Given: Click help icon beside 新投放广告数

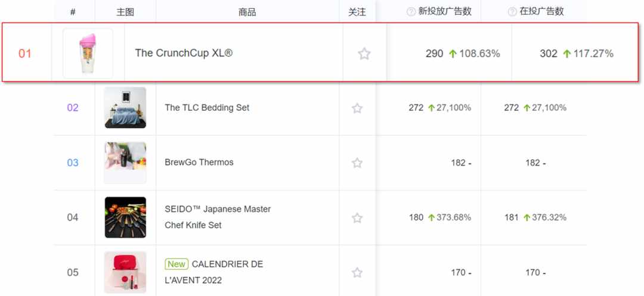Looking at the screenshot, I should [x=411, y=12].
